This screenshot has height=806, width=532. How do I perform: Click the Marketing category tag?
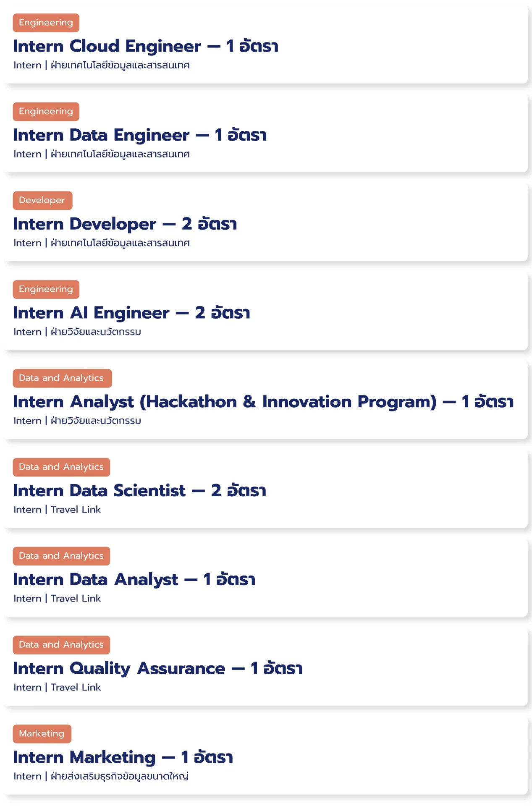tap(42, 734)
